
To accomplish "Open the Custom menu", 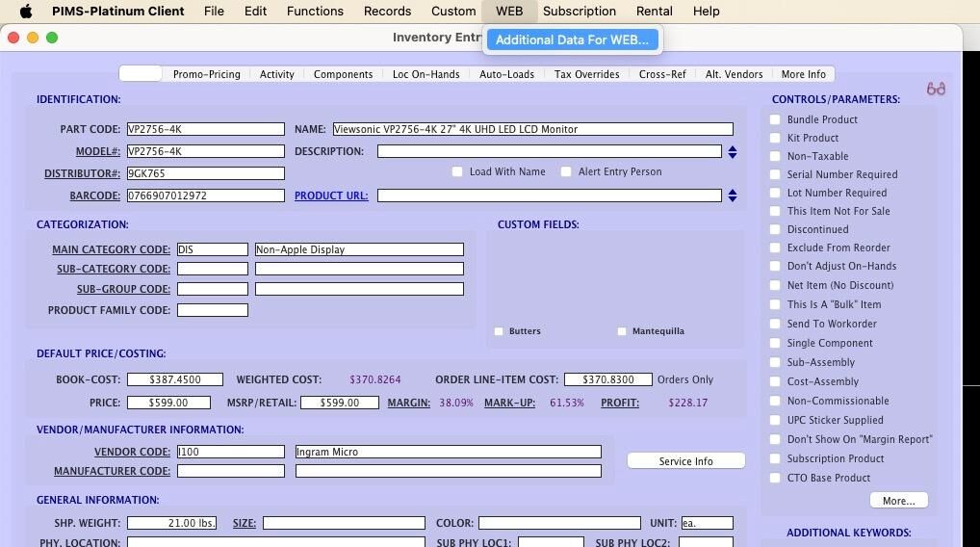I will click(453, 12).
